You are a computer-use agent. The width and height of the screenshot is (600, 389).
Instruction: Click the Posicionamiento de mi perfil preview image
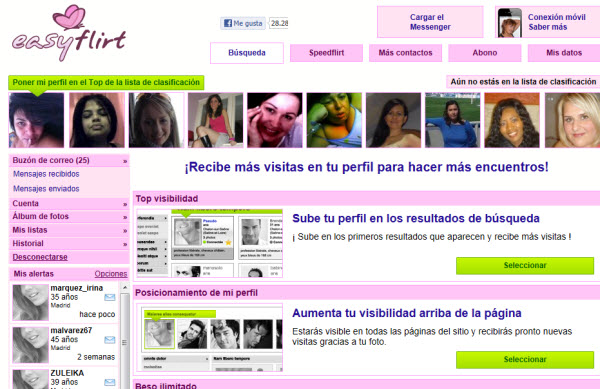click(209, 337)
